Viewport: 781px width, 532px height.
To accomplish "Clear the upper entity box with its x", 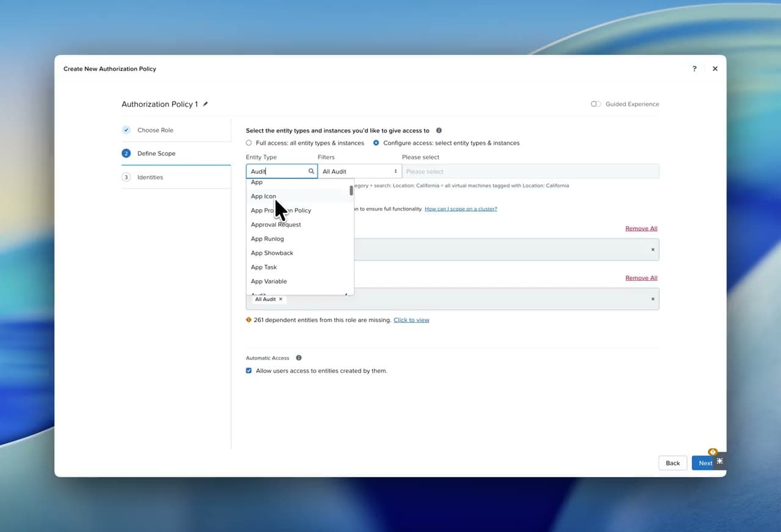I will point(653,250).
